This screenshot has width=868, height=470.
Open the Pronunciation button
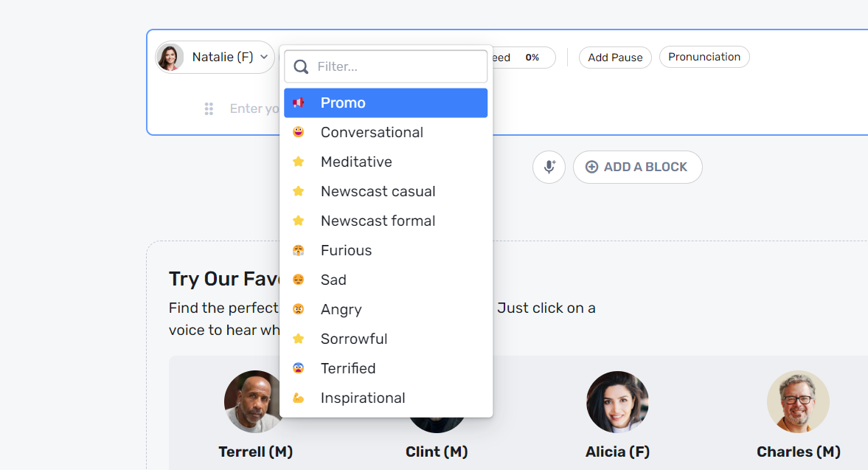click(x=704, y=58)
